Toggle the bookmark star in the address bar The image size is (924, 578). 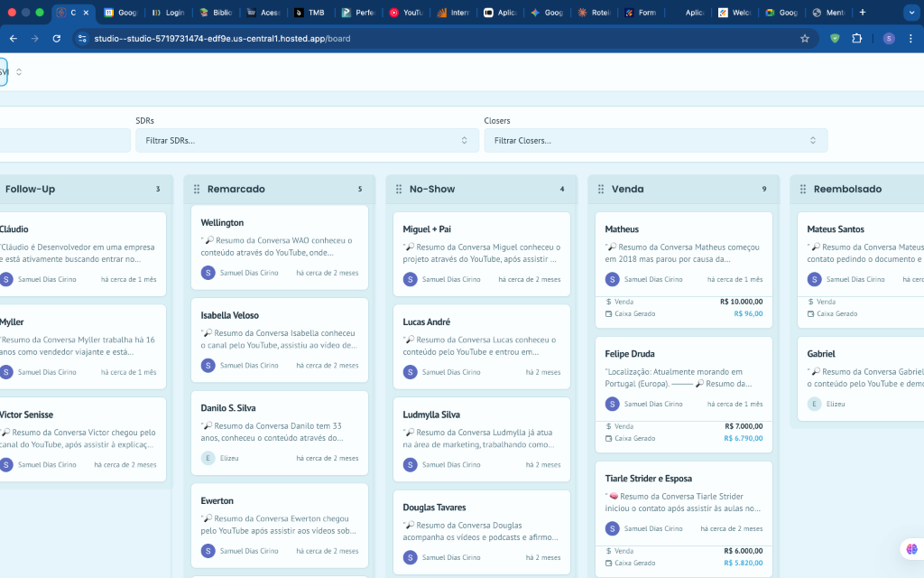(804, 39)
